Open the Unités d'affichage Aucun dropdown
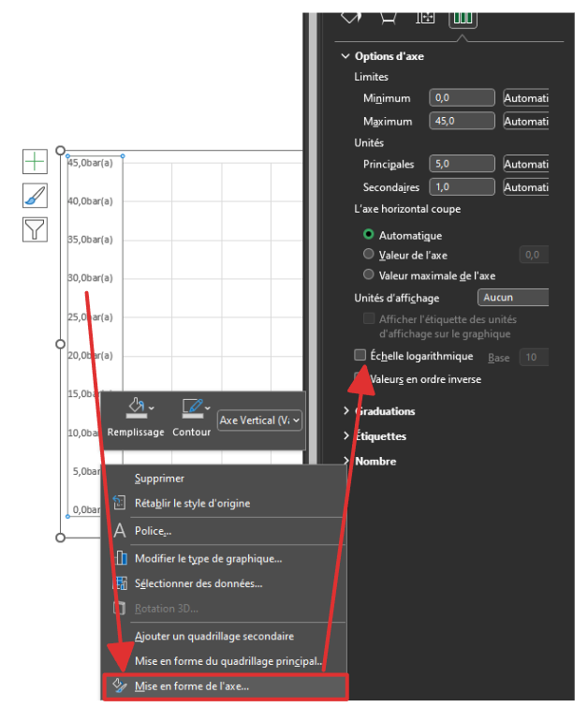Image resolution: width=588 pixels, height=707 pixels. pyautogui.click(x=513, y=297)
